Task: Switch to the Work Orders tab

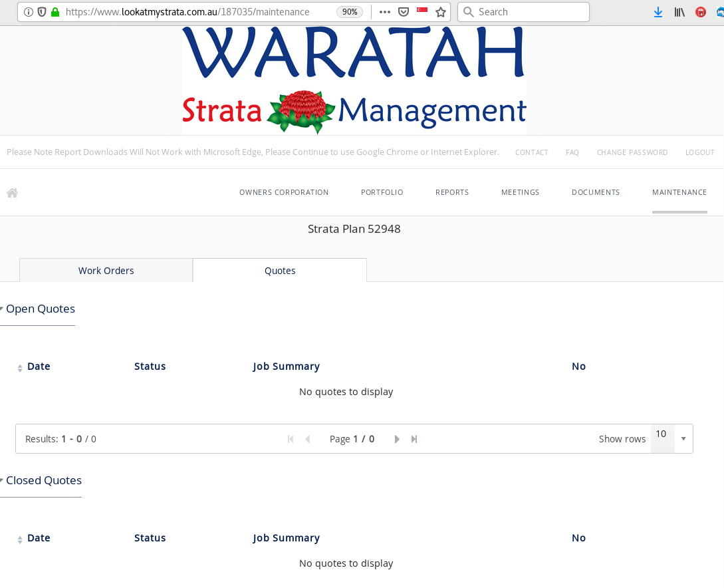Action: (x=106, y=271)
